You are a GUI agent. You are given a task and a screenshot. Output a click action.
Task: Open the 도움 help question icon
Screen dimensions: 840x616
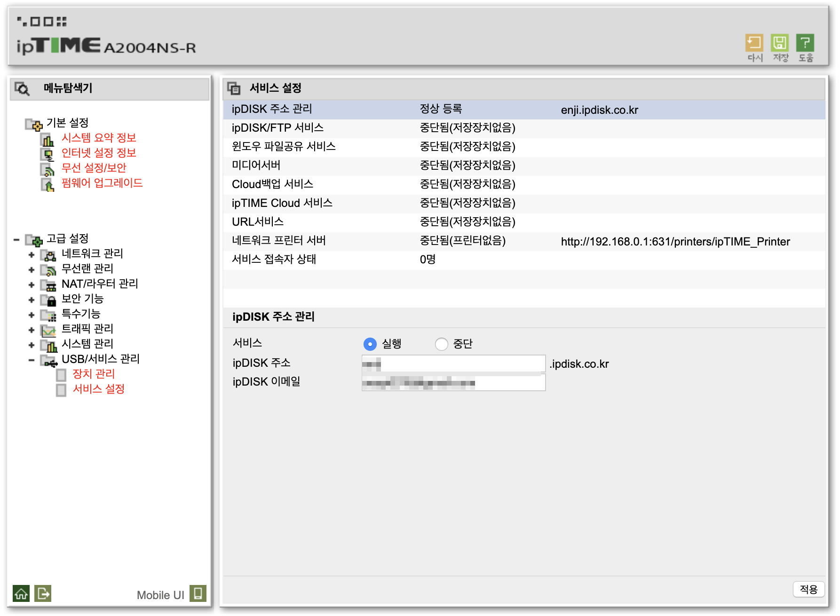coord(805,43)
